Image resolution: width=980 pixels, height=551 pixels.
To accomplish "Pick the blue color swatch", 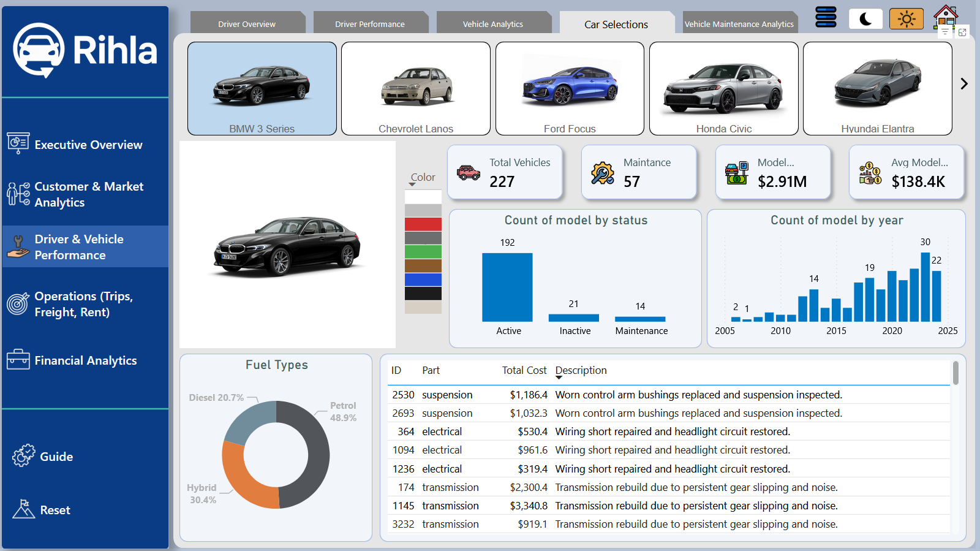I will click(x=423, y=279).
